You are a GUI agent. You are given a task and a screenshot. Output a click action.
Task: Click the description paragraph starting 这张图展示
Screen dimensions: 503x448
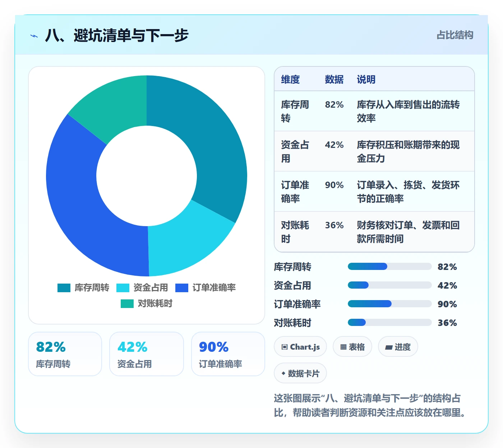pyautogui.click(x=370, y=405)
